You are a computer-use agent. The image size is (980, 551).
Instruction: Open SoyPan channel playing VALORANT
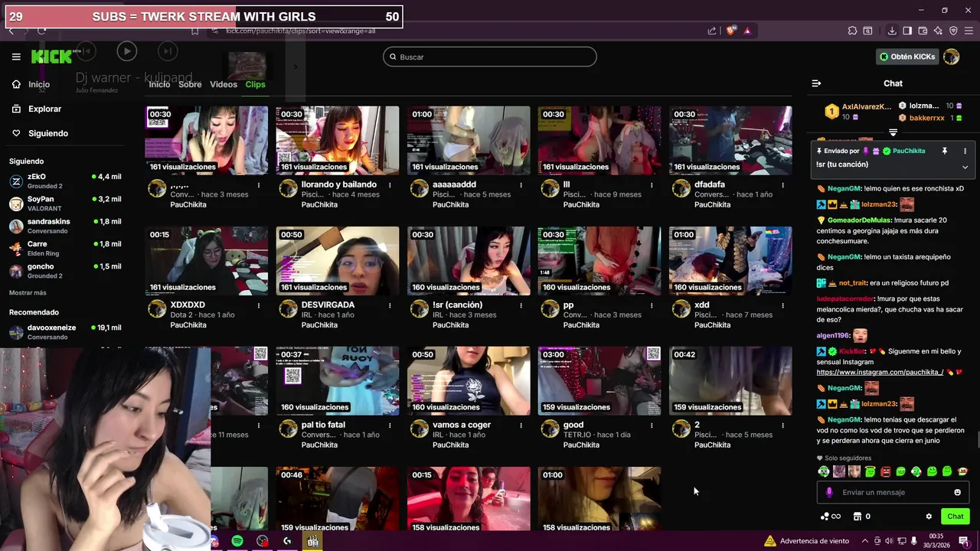click(65, 203)
